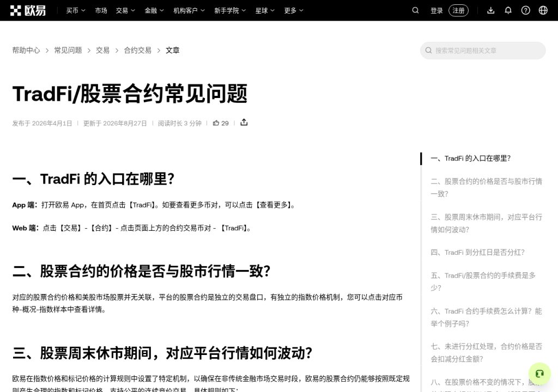Jump to 五、TradFi/股票合约的手续费是多少 in contents

483,281
